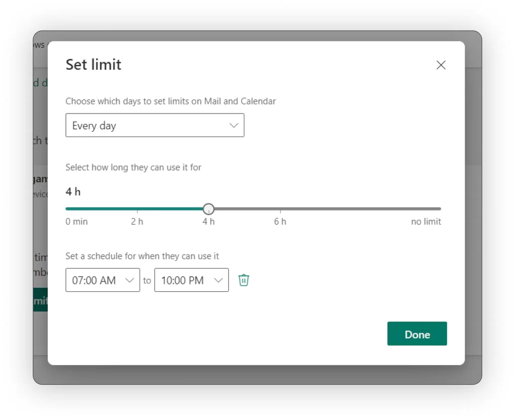Close the Set limit dialog
The image size is (515, 420).
coord(441,65)
